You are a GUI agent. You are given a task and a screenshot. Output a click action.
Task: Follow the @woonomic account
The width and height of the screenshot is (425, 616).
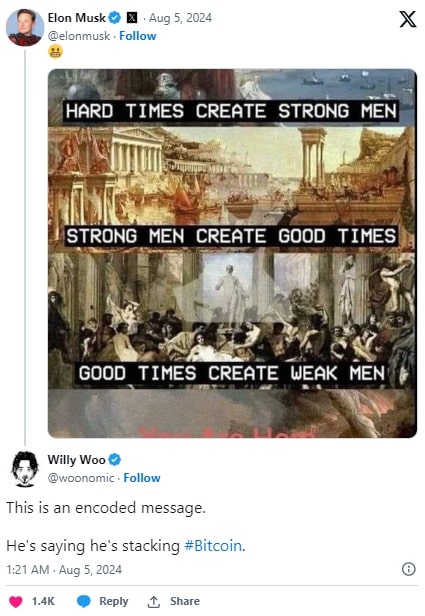pos(142,478)
